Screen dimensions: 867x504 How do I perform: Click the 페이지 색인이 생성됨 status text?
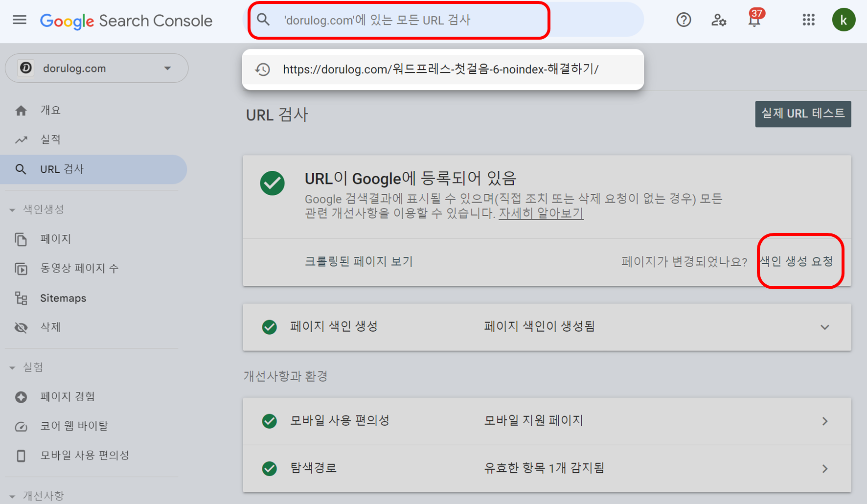(x=539, y=327)
